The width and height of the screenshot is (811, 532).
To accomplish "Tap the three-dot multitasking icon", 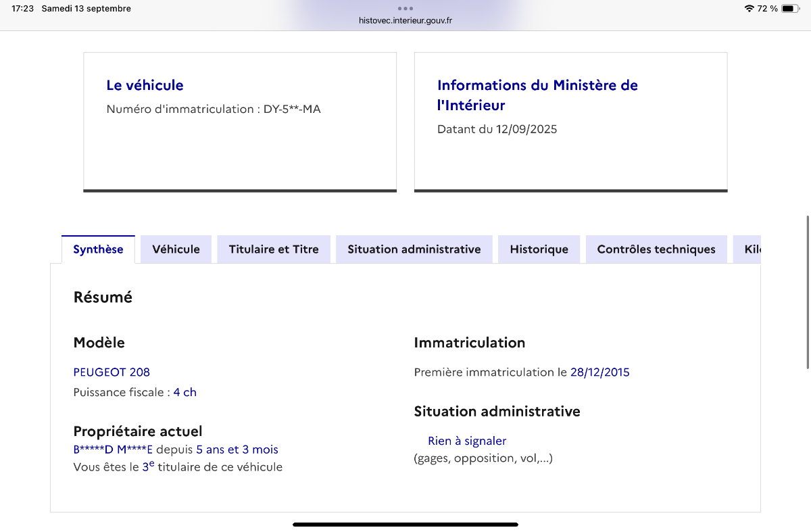I will (405, 8).
